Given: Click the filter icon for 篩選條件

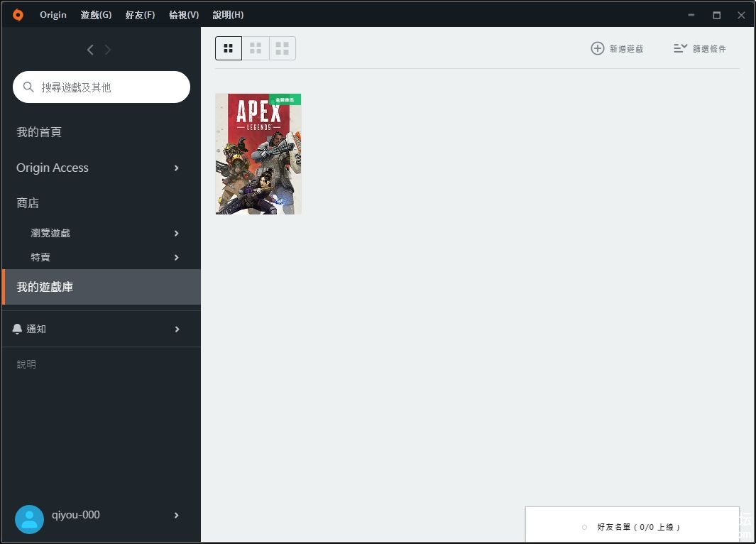Looking at the screenshot, I should pos(680,48).
